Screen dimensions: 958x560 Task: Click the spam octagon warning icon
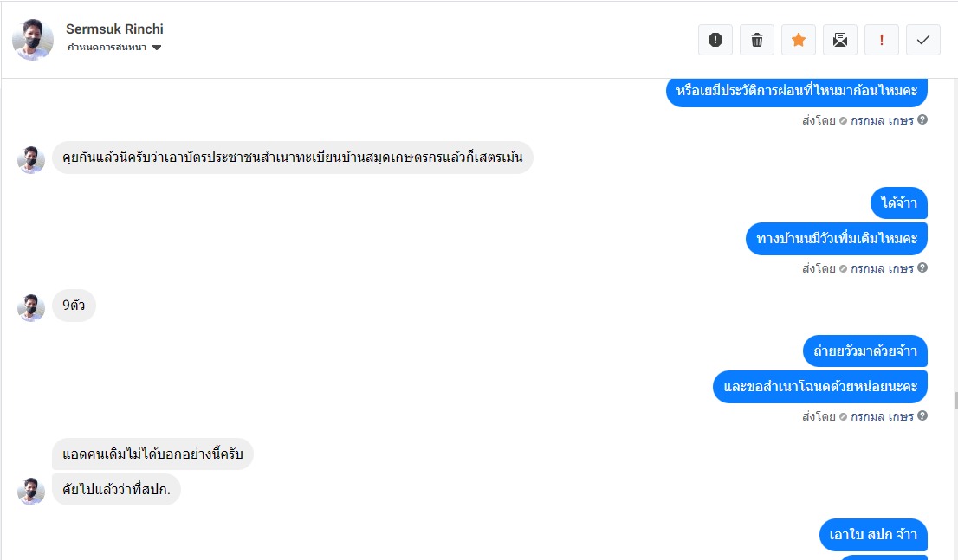point(715,40)
